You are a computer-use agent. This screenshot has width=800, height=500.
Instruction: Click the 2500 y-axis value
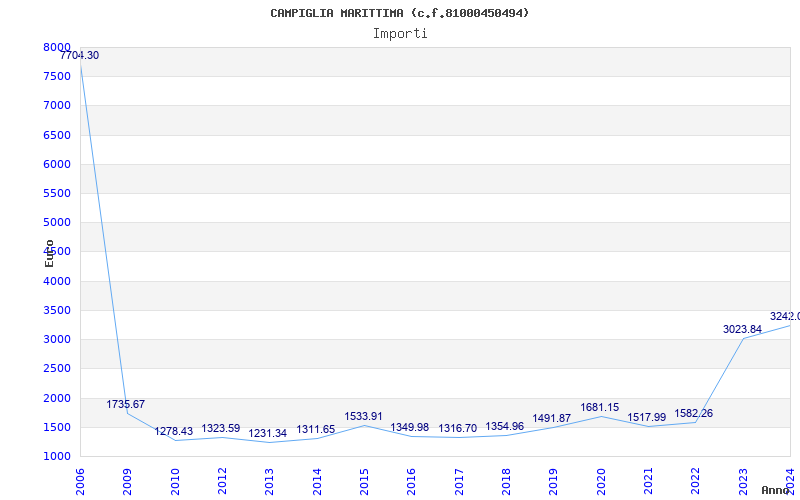tap(57, 369)
